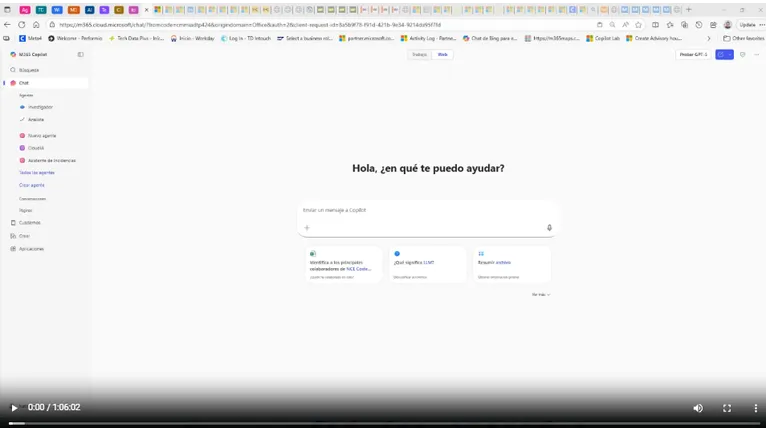The image size is (766, 431).
Task: Open the Copilot Lab bookmark
Action: (x=603, y=38)
